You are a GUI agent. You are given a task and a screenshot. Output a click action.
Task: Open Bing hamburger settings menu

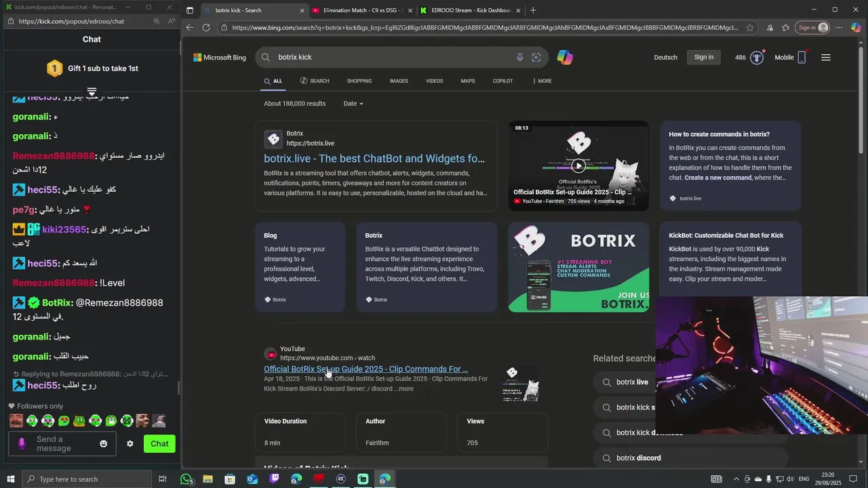click(826, 58)
